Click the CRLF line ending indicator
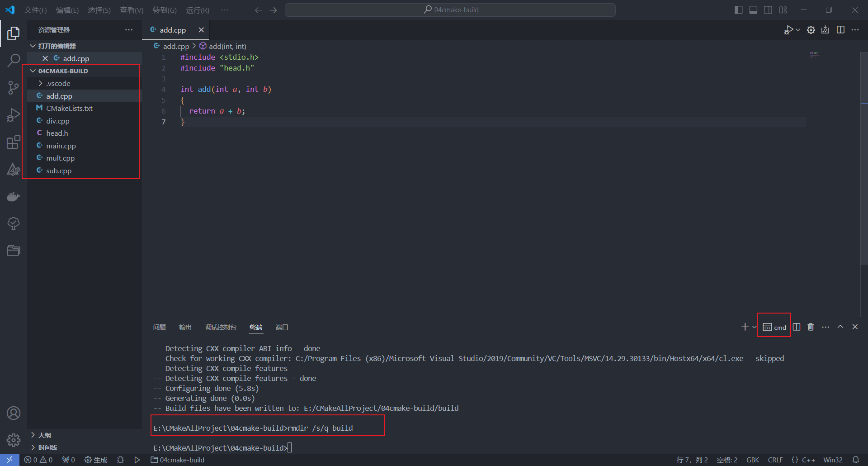The width and height of the screenshot is (868, 466). [775, 460]
